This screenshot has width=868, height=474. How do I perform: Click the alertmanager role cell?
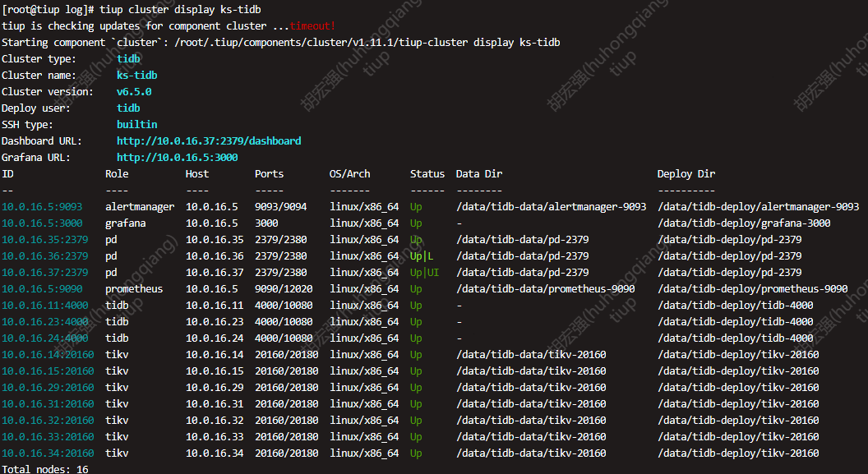pyautogui.click(x=140, y=207)
